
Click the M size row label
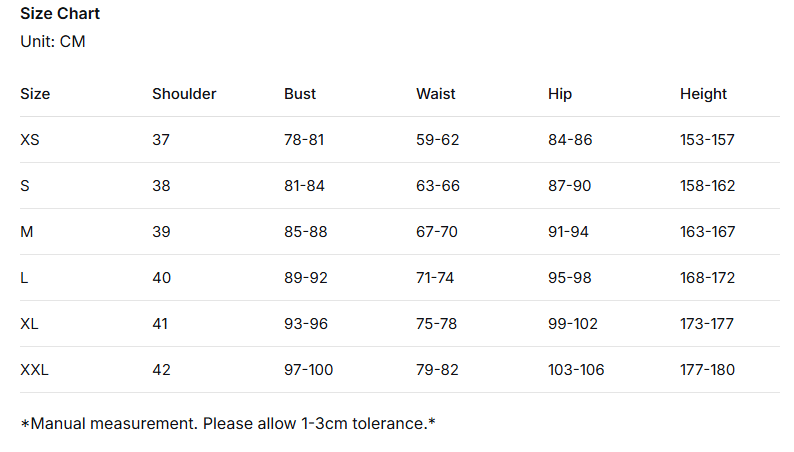coord(27,232)
